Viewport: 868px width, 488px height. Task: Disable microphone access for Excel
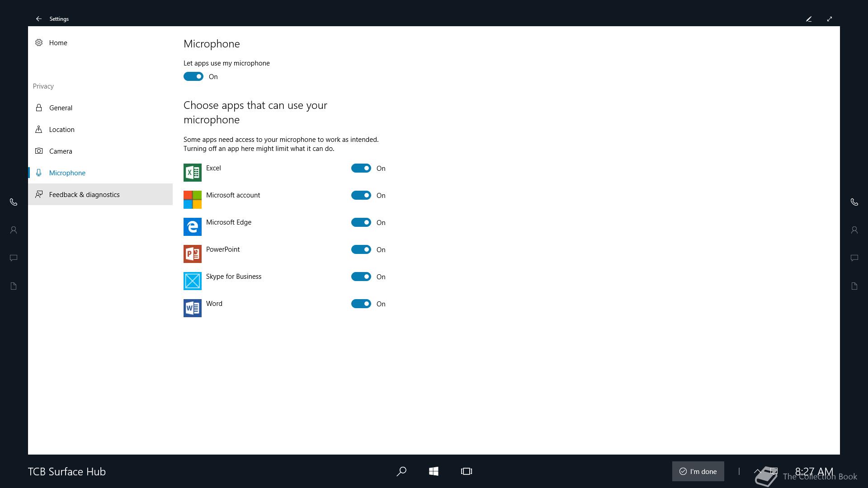click(x=361, y=168)
